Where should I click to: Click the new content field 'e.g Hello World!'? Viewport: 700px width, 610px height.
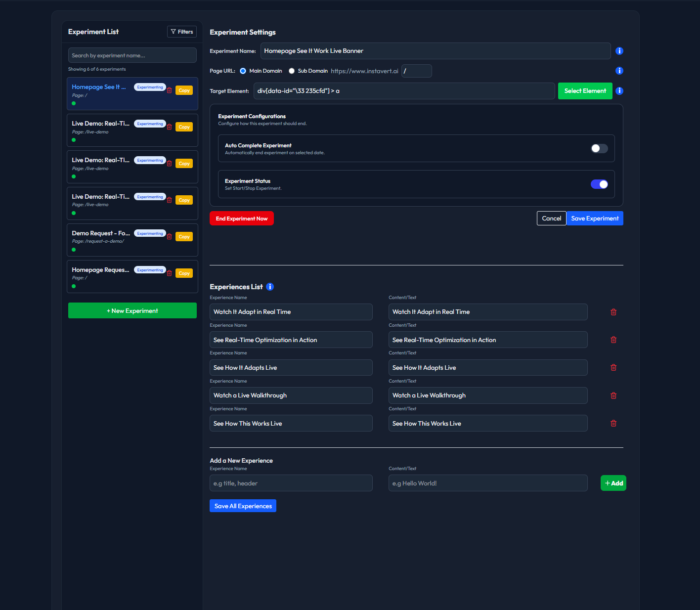[488, 483]
